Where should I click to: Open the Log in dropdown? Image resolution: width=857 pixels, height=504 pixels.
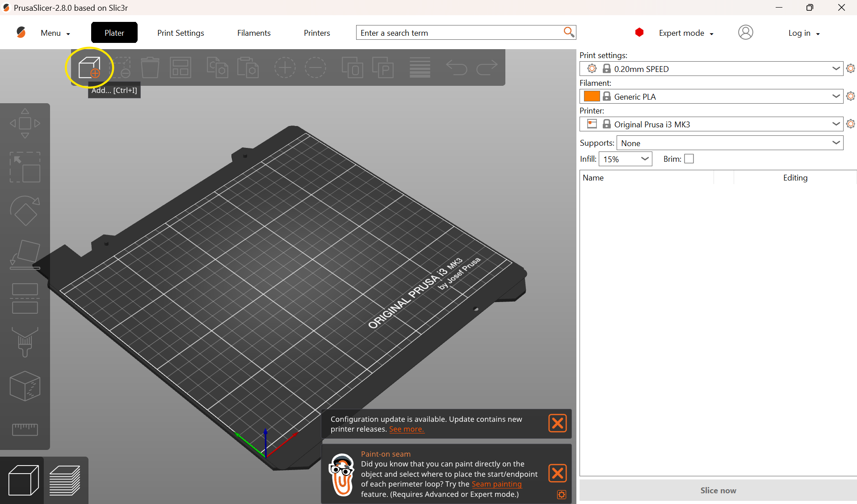point(804,33)
